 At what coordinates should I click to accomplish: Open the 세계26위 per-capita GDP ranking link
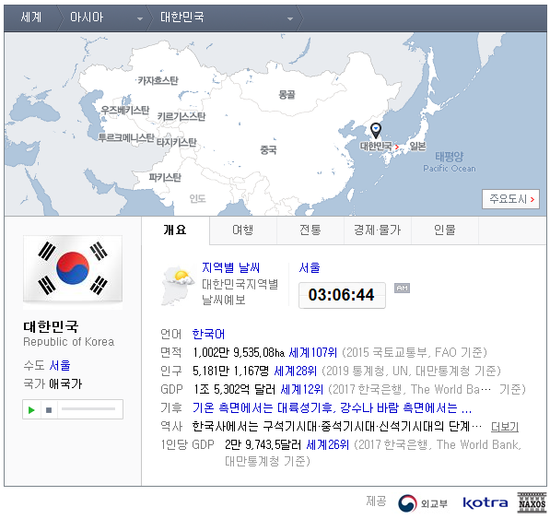coord(328,445)
